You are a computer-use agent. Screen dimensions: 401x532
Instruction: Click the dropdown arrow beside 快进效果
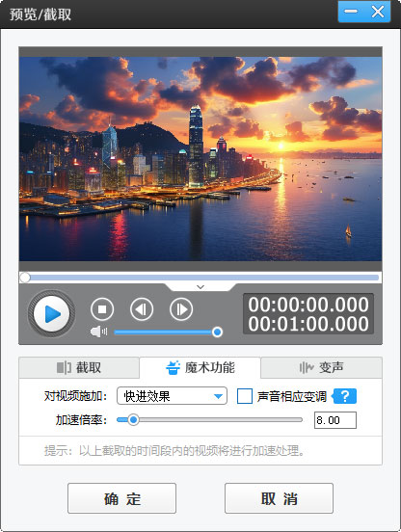219,396
